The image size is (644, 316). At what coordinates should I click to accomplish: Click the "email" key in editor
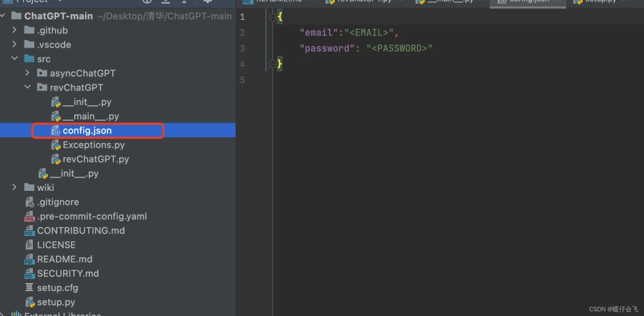(x=319, y=32)
